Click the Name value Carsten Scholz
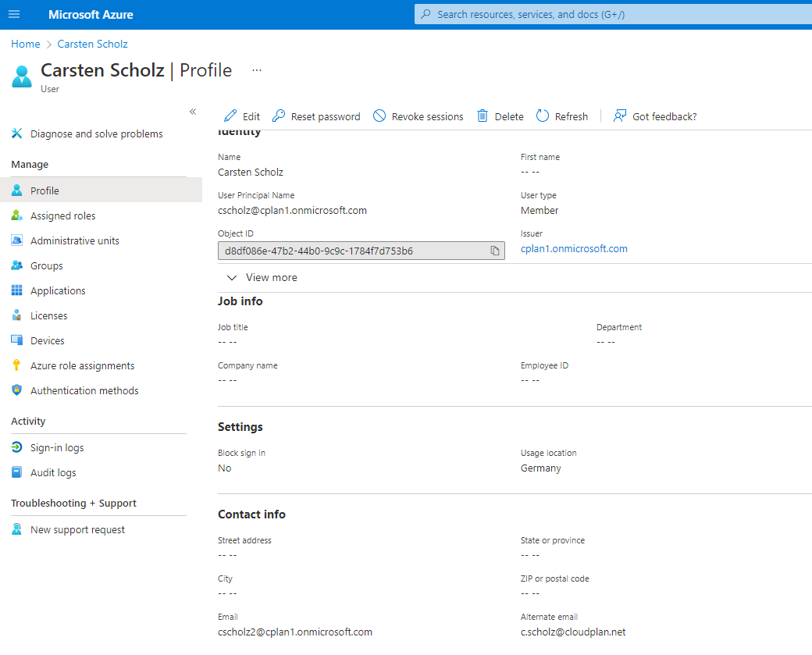 coord(250,172)
